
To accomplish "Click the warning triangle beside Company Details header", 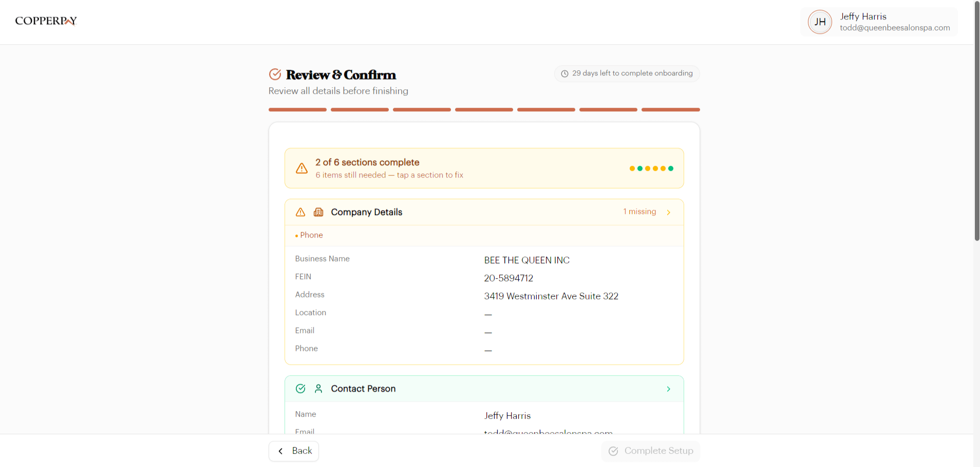I will (300, 212).
